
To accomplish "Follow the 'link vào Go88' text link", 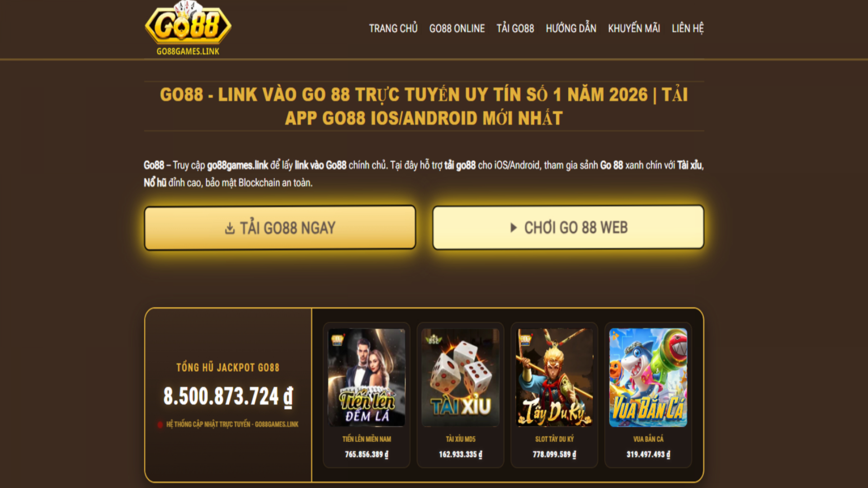I will 321,165.
